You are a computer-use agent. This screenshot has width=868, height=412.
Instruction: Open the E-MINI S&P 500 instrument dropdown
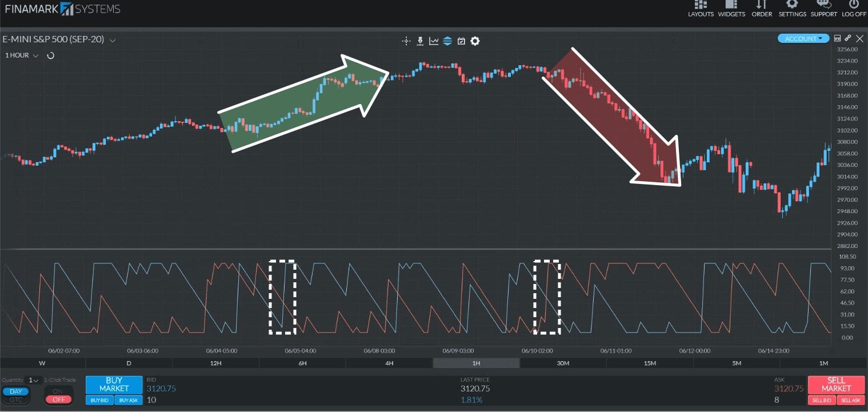[x=112, y=40]
